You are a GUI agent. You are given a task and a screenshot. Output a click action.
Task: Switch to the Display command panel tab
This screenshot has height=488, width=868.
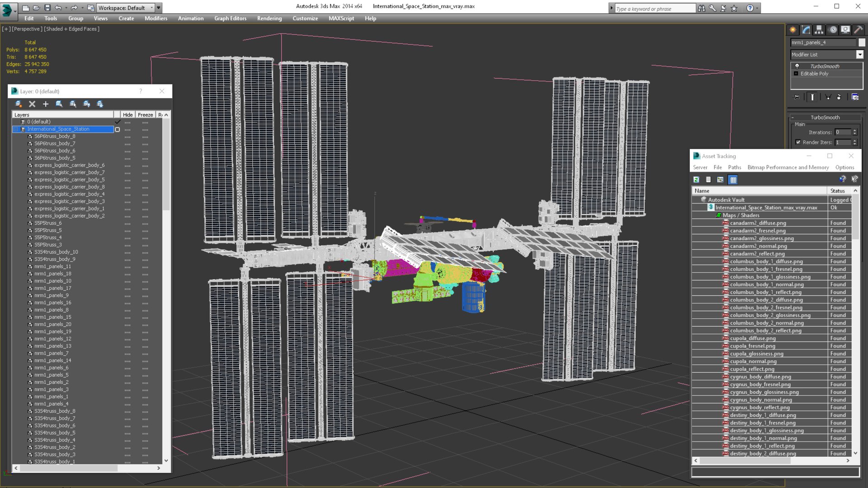pyautogui.click(x=845, y=30)
